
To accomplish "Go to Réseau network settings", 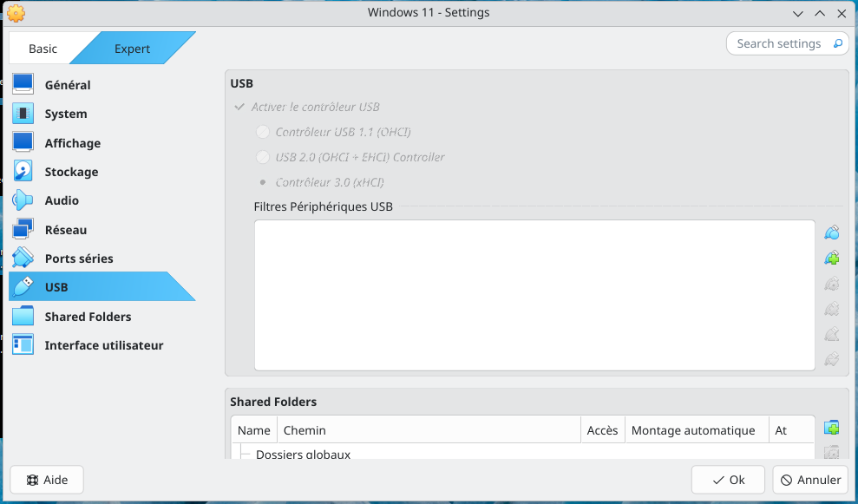I will [65, 230].
